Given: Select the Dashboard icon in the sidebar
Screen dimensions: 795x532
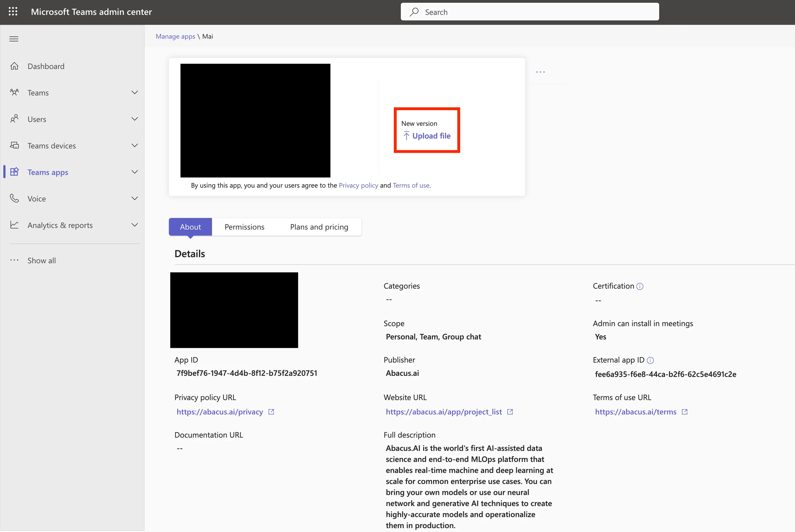Looking at the screenshot, I should (15, 66).
